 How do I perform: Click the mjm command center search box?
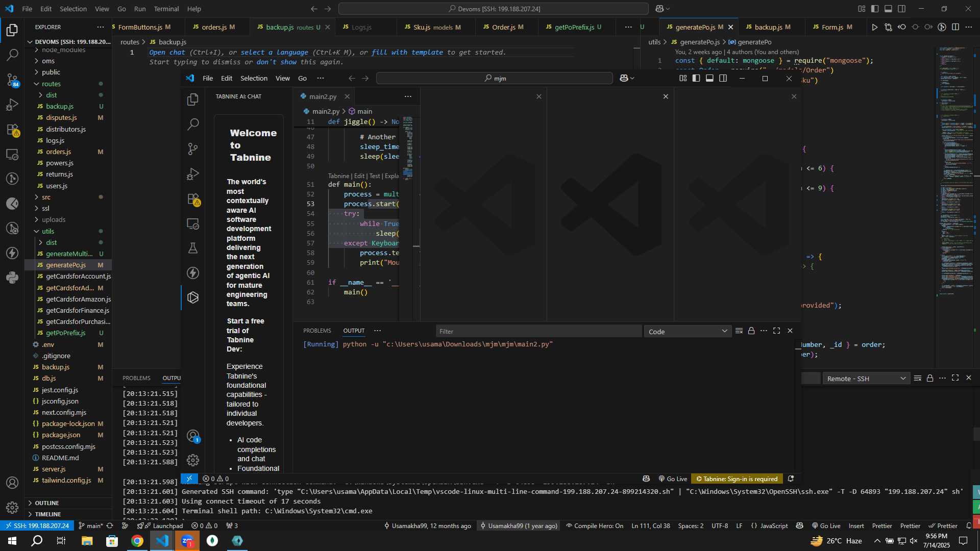click(x=494, y=78)
